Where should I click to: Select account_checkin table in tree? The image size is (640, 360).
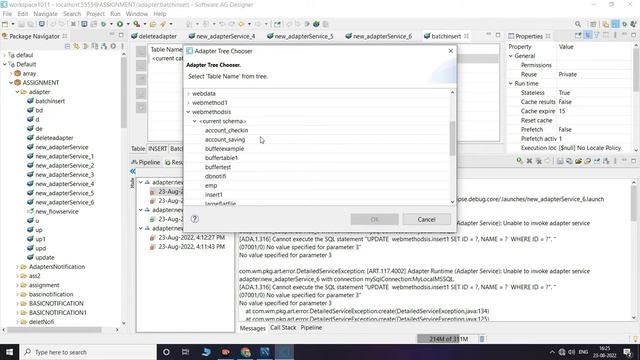(227, 130)
